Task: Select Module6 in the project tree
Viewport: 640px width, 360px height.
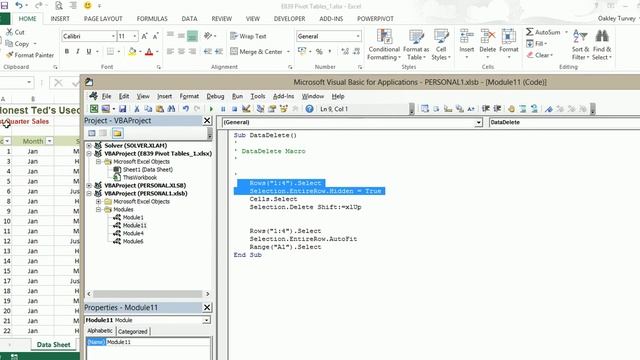Action: [133, 242]
